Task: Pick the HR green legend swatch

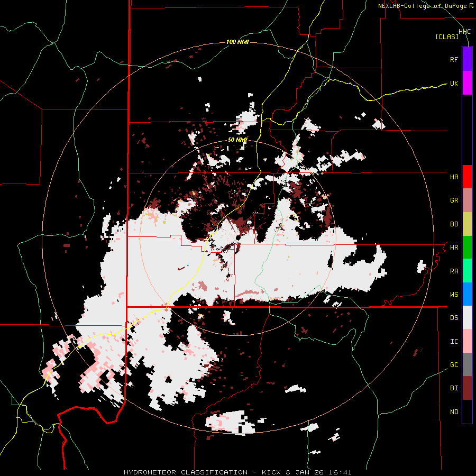Action: click(467, 248)
